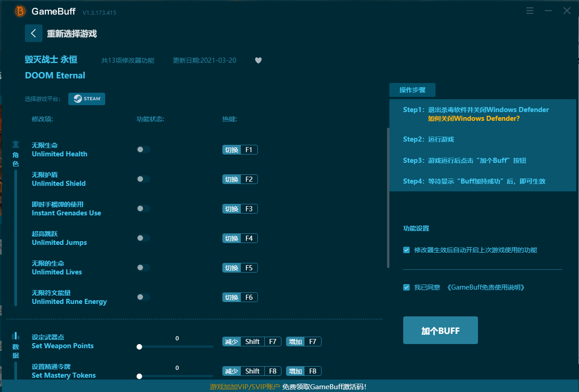Click the 增加 F8 hotkey for Mastery Tokens

point(304,371)
